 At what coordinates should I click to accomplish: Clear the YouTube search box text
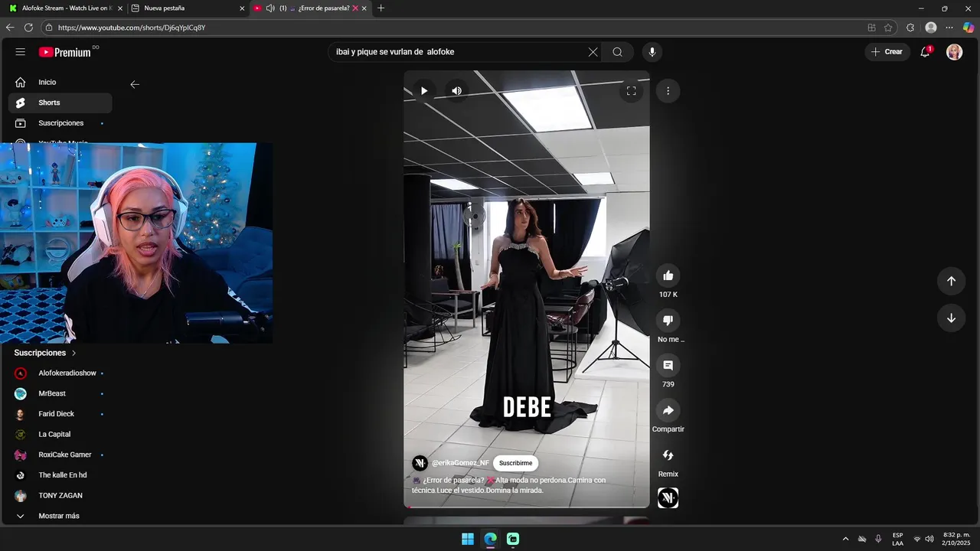tap(593, 52)
